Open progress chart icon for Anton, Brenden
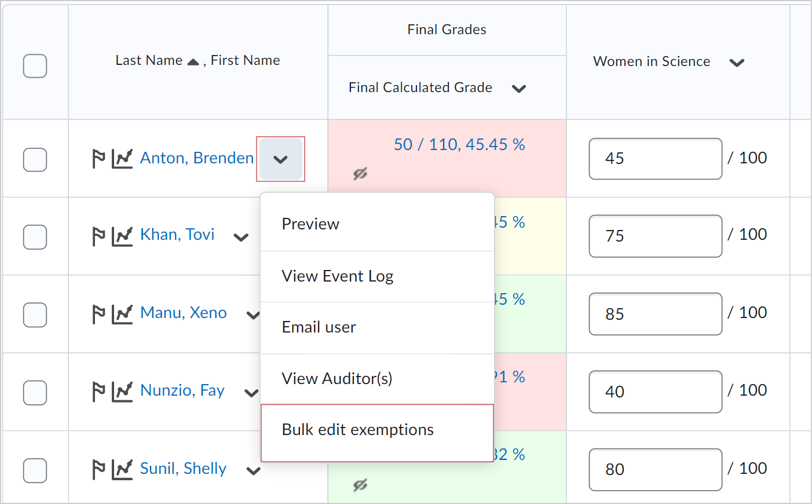 click(x=122, y=158)
